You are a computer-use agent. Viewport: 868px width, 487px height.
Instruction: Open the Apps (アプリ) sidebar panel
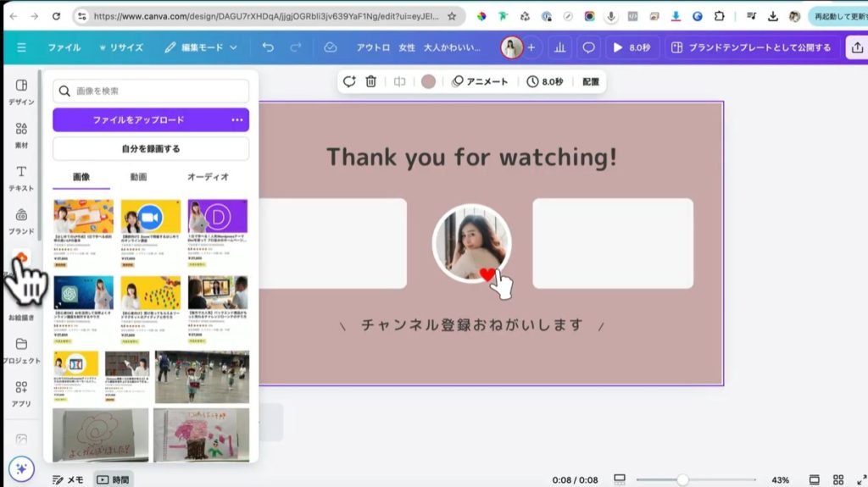pos(21,393)
